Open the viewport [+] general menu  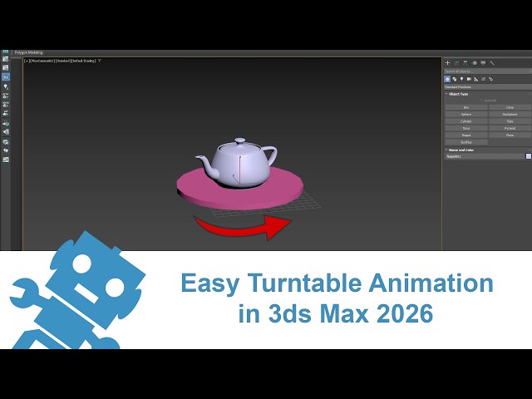coord(27,61)
